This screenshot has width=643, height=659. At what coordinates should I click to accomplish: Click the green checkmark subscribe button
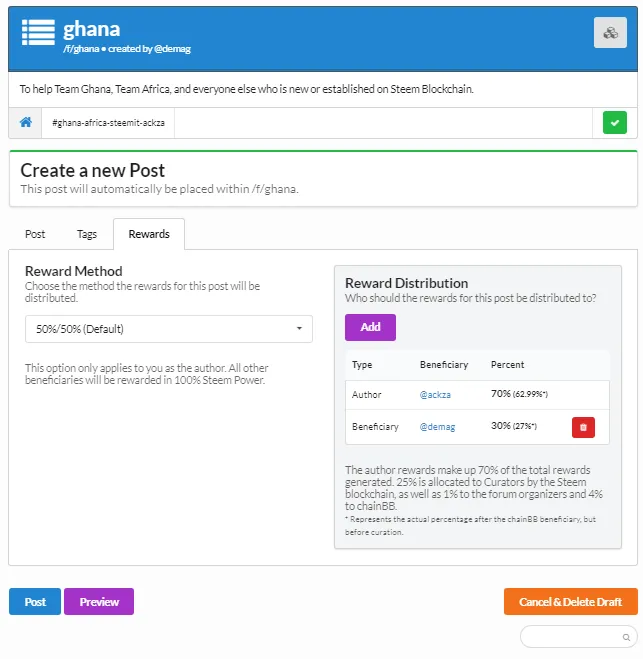tap(614, 123)
